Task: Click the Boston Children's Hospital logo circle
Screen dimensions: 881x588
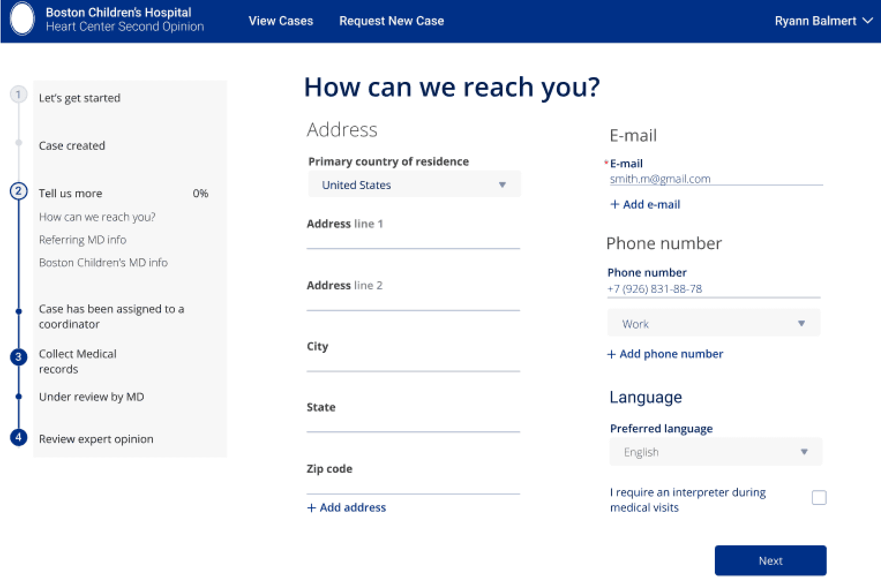Action: point(23,19)
